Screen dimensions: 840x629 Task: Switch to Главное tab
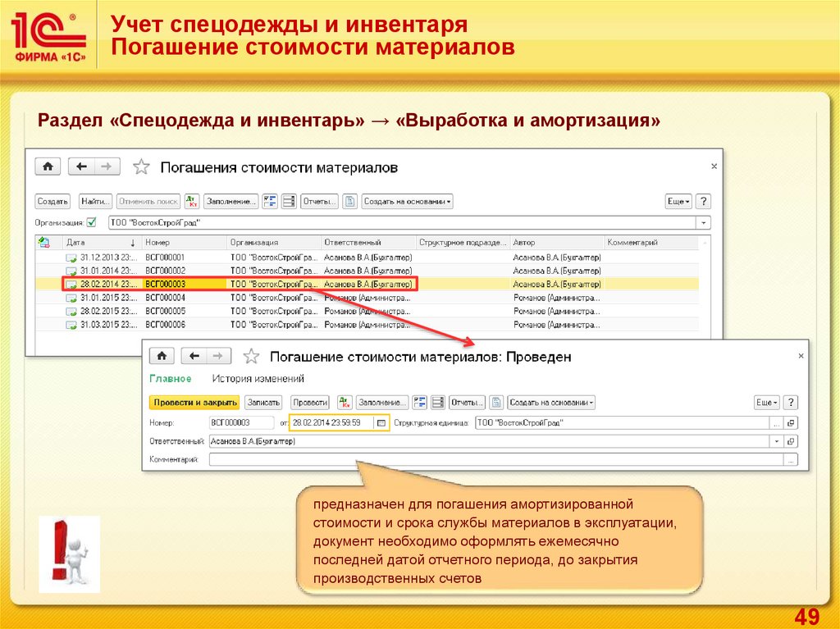click(171, 379)
